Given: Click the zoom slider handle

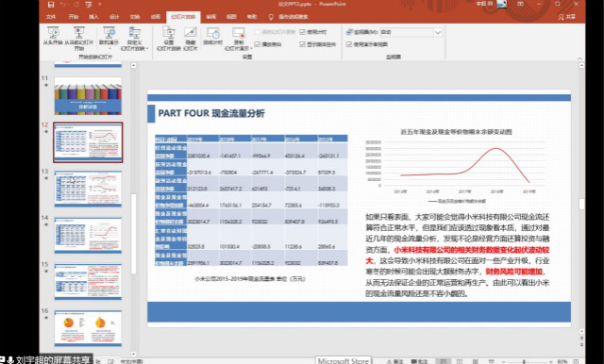Looking at the screenshot, I should click(524, 361).
